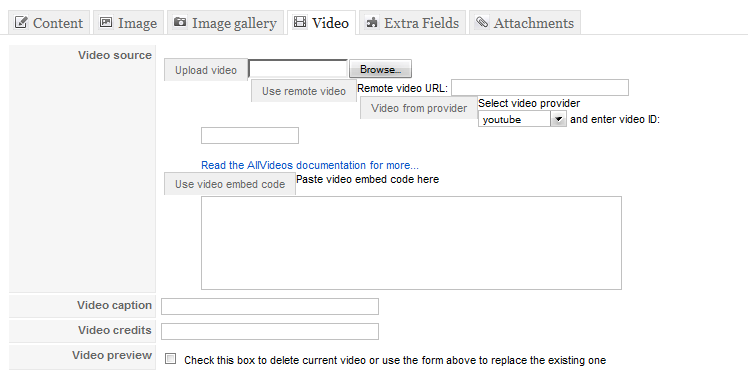Open the AllVideos documentation link
This screenshot has height=374, width=748.
coord(310,166)
